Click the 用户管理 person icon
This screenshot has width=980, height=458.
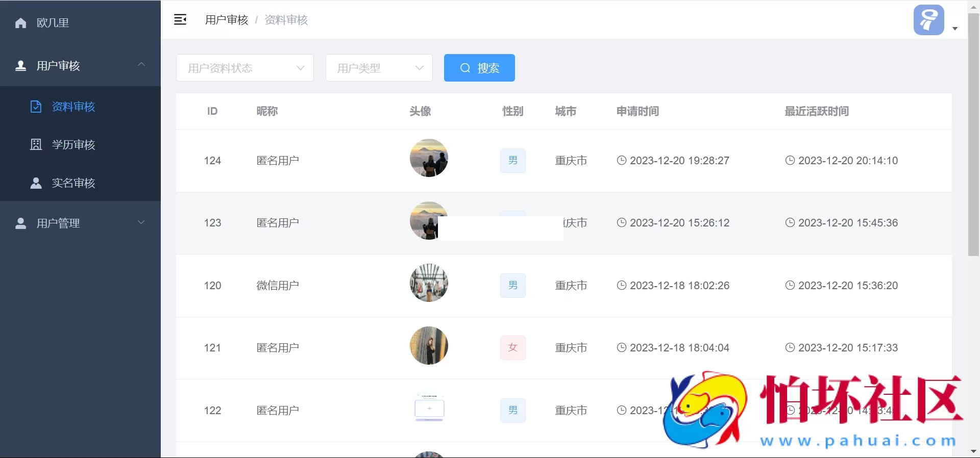pyautogui.click(x=21, y=223)
